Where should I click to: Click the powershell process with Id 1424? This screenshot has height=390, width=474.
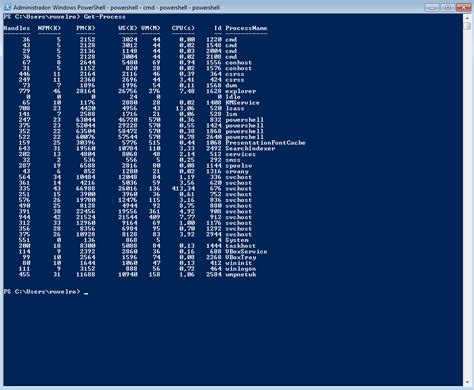[245, 125]
